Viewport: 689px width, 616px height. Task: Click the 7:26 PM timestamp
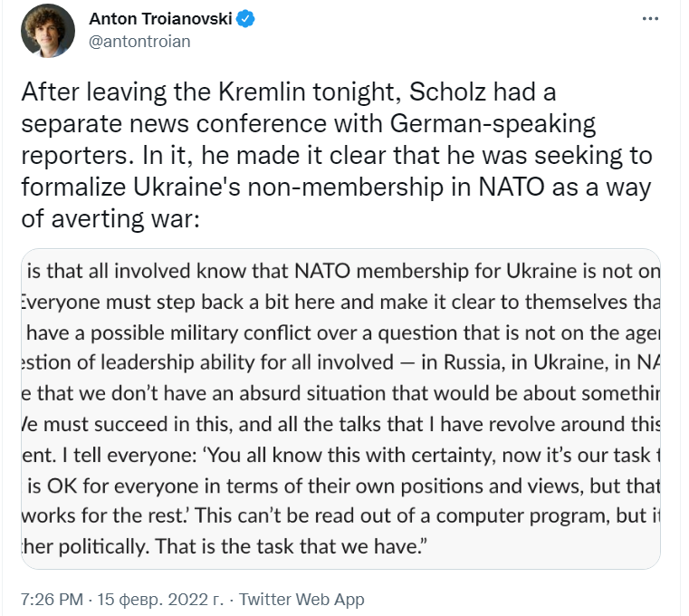[51, 600]
